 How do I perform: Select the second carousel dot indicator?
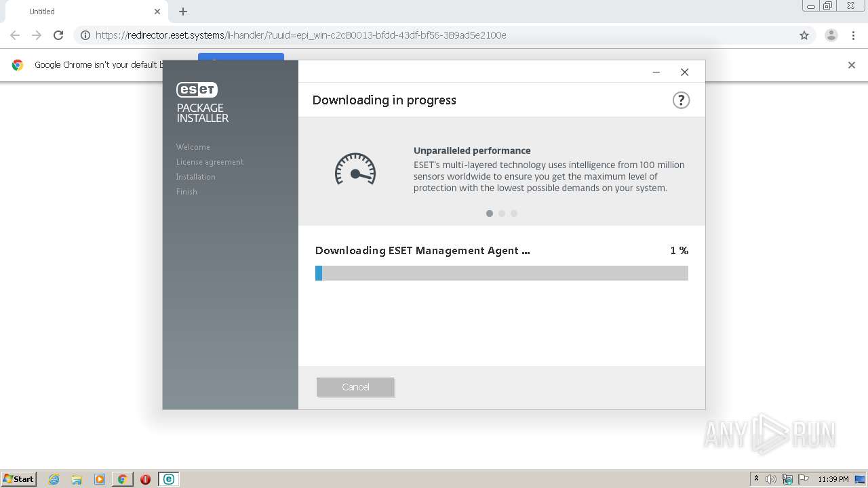[x=502, y=213]
